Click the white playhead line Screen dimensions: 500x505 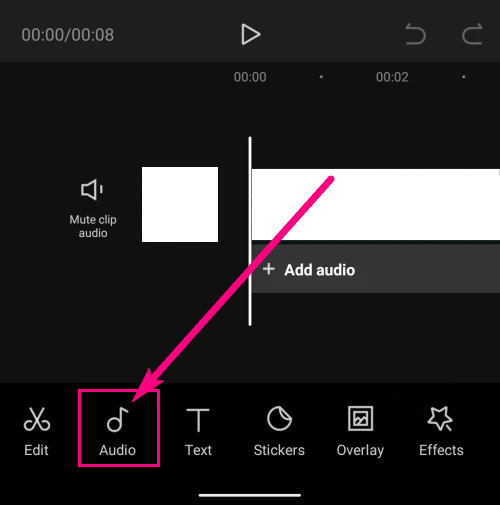pyautogui.click(x=250, y=231)
